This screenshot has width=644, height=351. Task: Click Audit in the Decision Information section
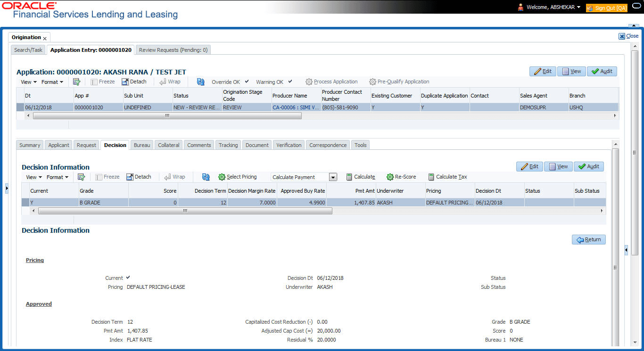point(589,166)
